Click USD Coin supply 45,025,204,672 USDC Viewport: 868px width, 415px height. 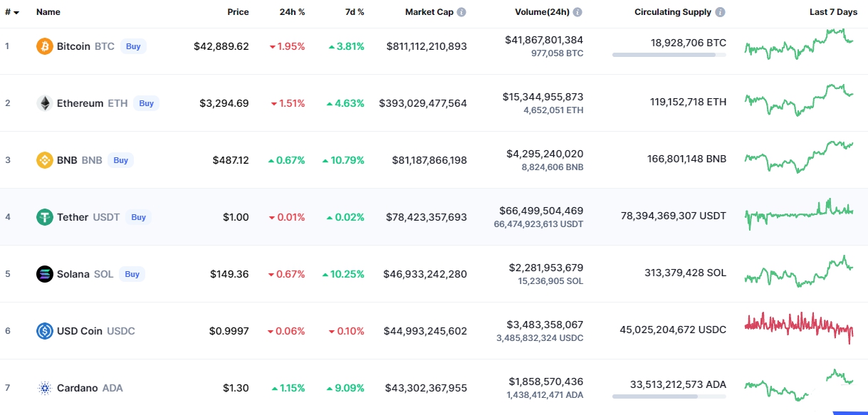[x=673, y=330]
